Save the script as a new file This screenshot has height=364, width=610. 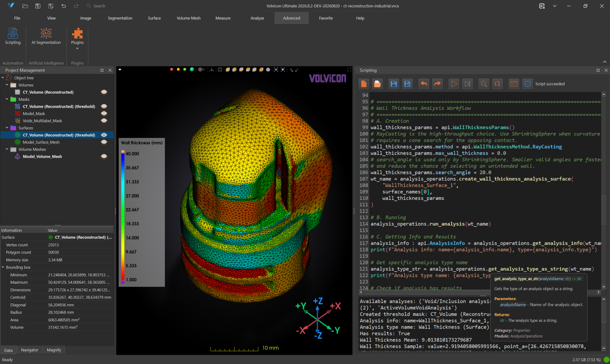[407, 84]
